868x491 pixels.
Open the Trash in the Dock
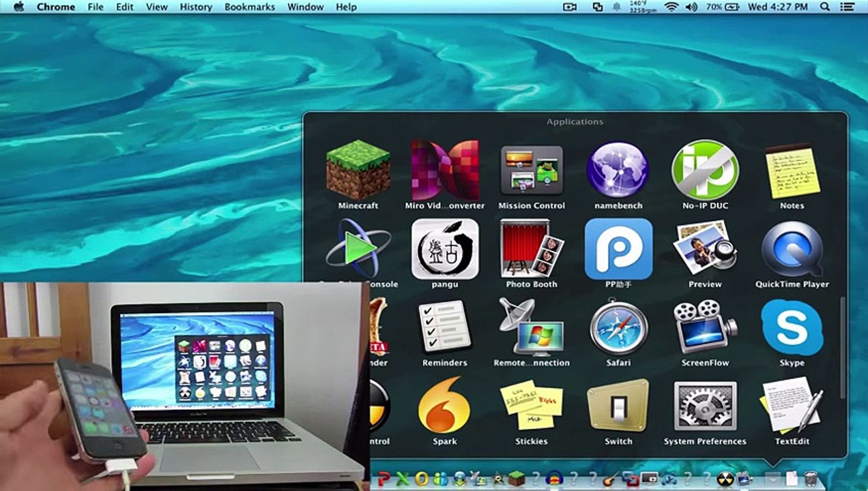click(x=811, y=479)
